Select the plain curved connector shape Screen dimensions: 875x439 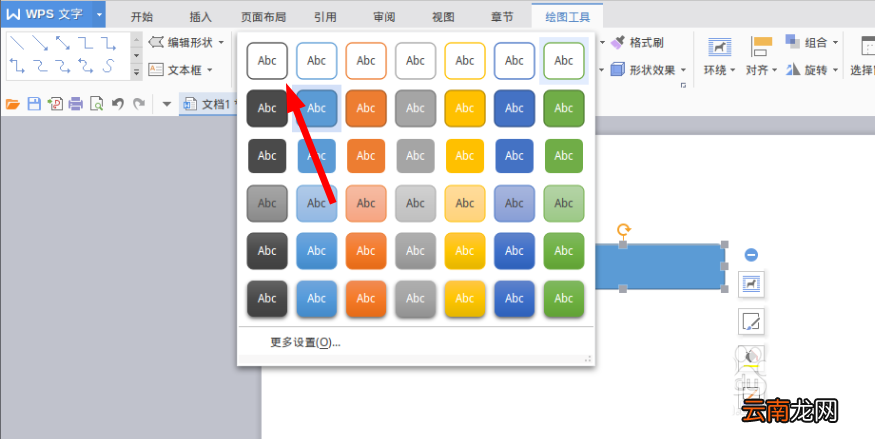40,66
